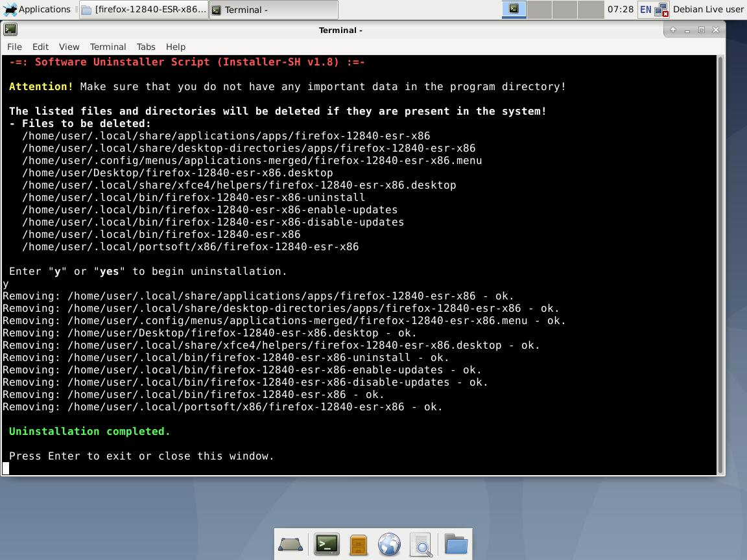747x560 pixels.
Task: Open the File menu
Action: point(14,47)
